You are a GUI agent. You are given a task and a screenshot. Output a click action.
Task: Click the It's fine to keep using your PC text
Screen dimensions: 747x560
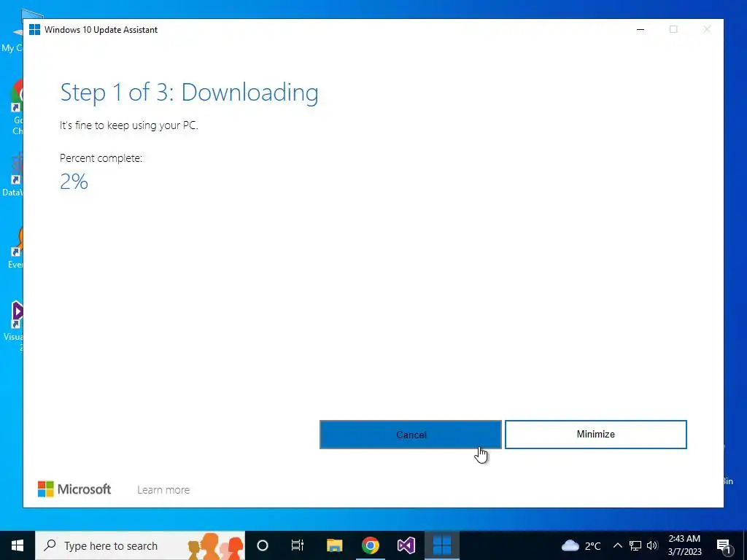click(x=128, y=125)
